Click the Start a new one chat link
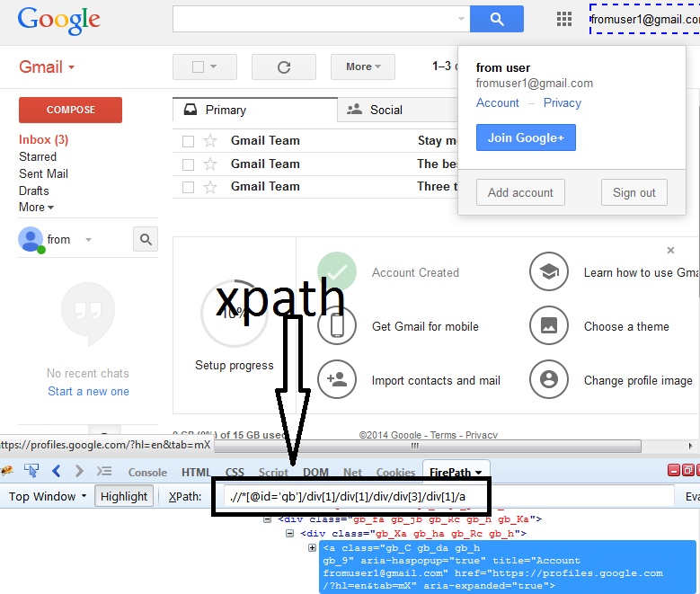The width and height of the screenshot is (700, 594). coord(88,392)
